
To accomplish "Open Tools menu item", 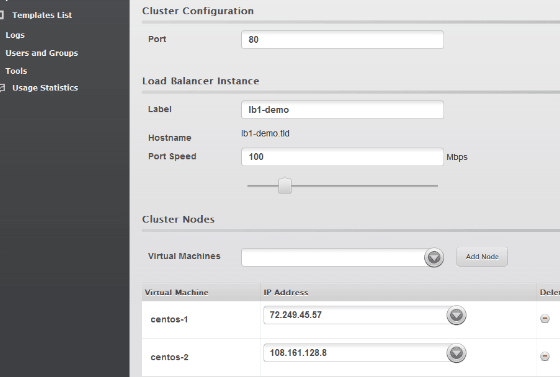I will point(16,71).
